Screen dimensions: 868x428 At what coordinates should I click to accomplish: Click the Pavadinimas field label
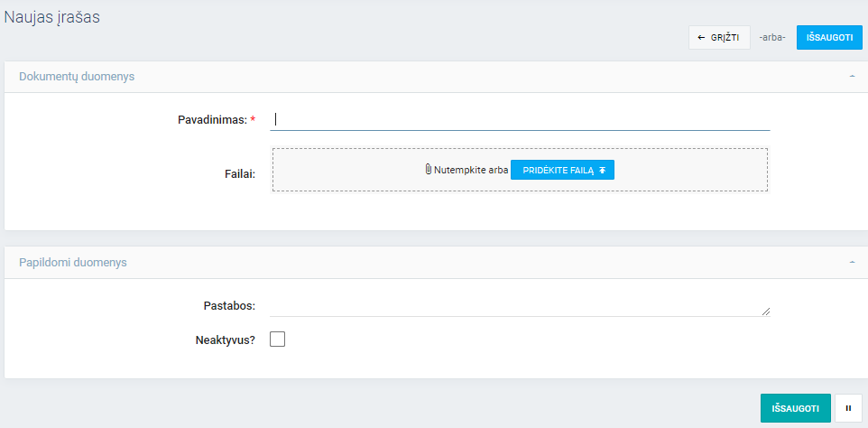(212, 119)
